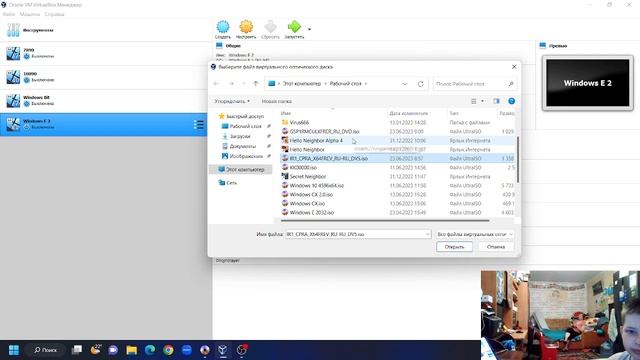Click the Отмена button
Image resolution: width=640 pixels, height=360 pixels.
click(496, 247)
